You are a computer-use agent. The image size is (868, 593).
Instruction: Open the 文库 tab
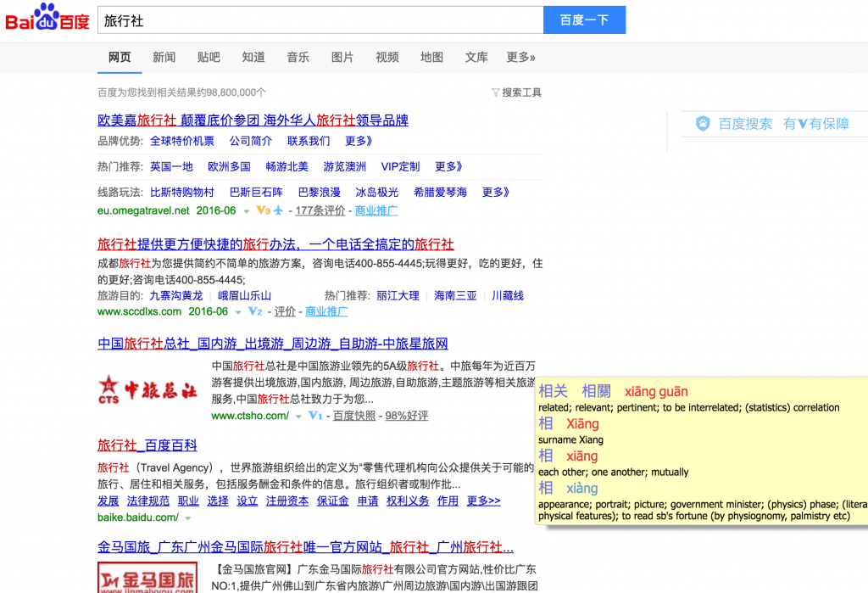click(476, 57)
